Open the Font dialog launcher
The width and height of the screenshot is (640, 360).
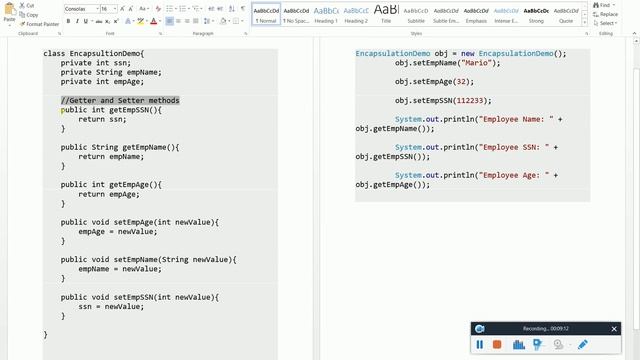click(160, 34)
